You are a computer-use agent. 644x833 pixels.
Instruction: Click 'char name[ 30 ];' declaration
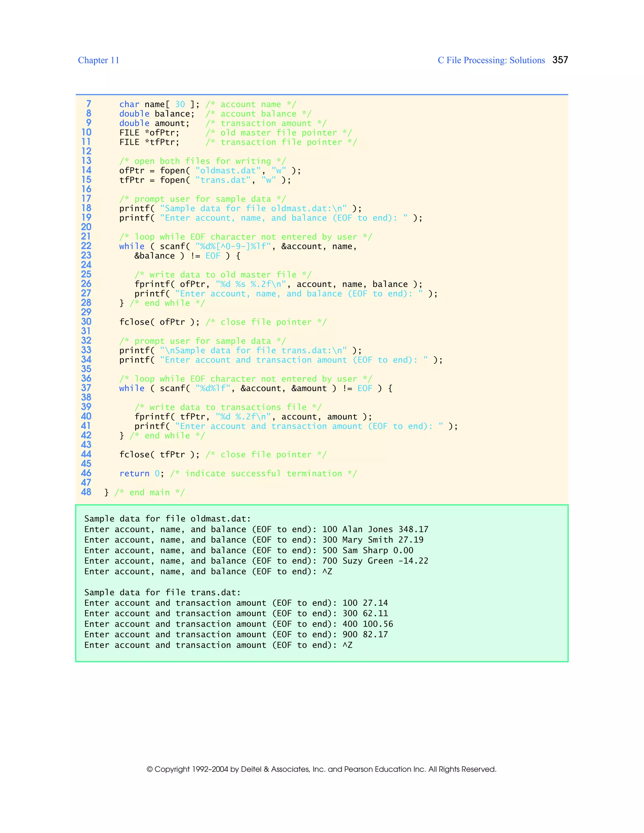[x=159, y=104]
